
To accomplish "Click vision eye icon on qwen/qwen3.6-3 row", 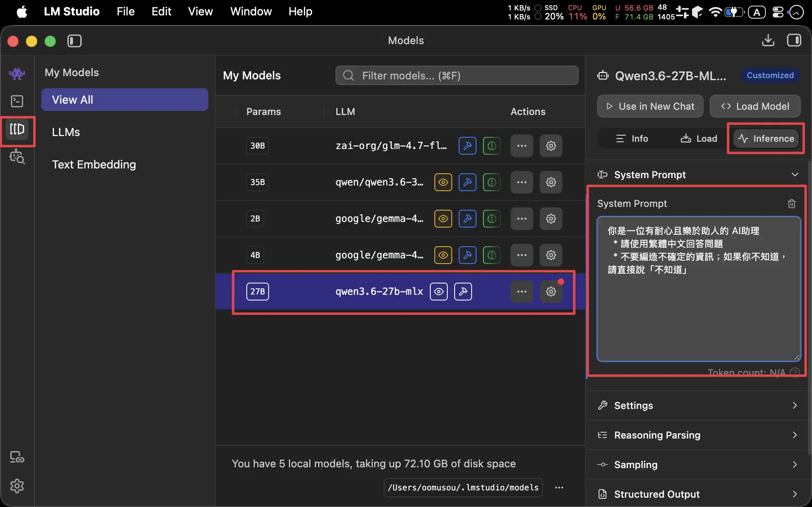I will (443, 182).
